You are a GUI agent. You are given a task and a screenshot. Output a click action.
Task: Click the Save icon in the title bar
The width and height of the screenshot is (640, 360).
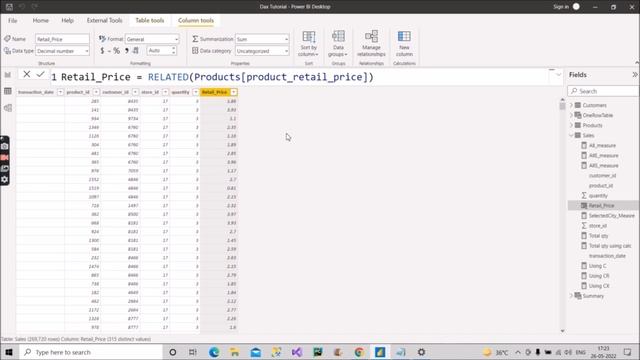tap(9, 7)
